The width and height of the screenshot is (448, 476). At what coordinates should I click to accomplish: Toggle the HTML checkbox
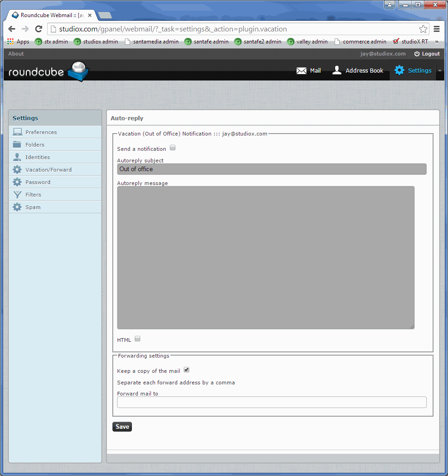point(137,339)
